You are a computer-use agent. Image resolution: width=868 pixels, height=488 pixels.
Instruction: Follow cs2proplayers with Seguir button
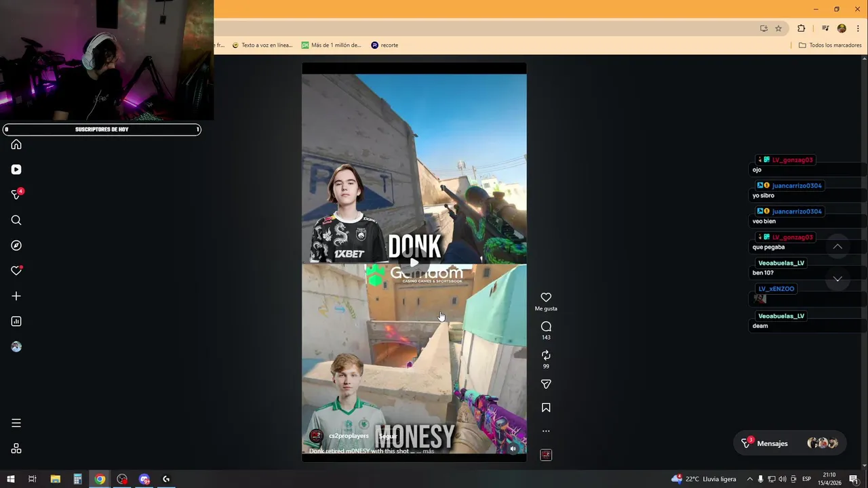coord(387,436)
